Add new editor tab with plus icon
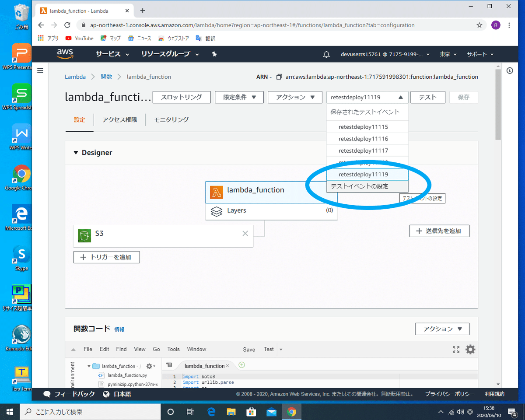This screenshot has width=525, height=420. click(241, 365)
